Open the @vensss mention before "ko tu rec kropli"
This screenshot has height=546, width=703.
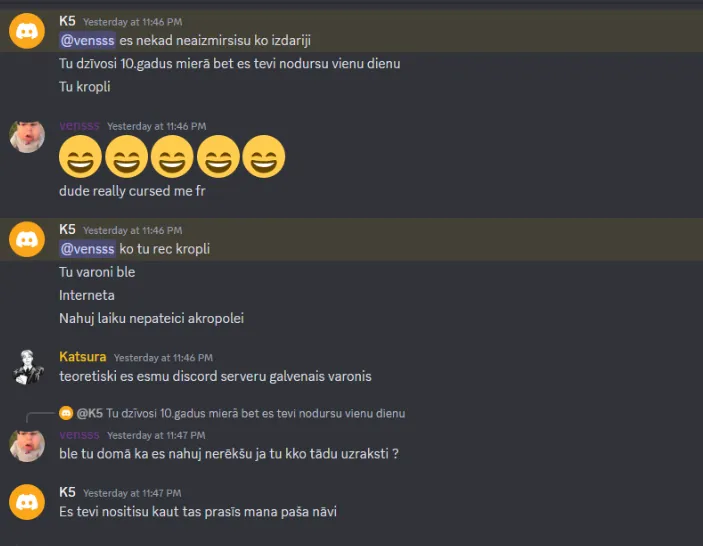[x=87, y=249]
